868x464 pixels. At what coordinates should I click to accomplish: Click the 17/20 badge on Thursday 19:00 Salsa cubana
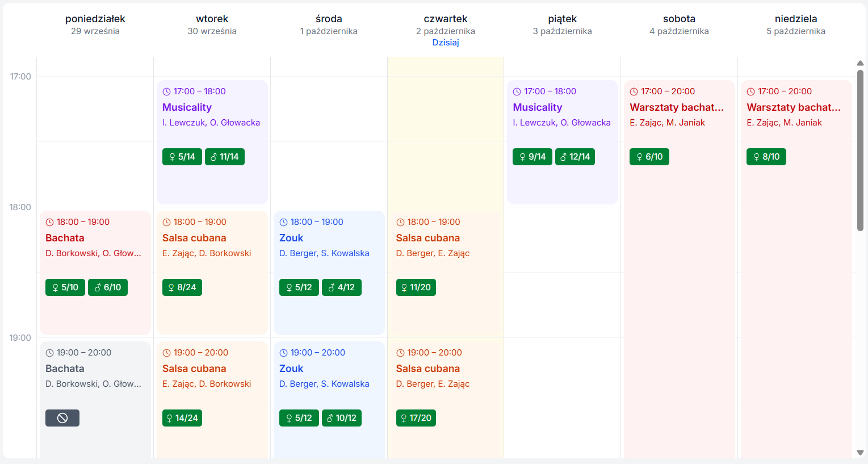coord(416,418)
